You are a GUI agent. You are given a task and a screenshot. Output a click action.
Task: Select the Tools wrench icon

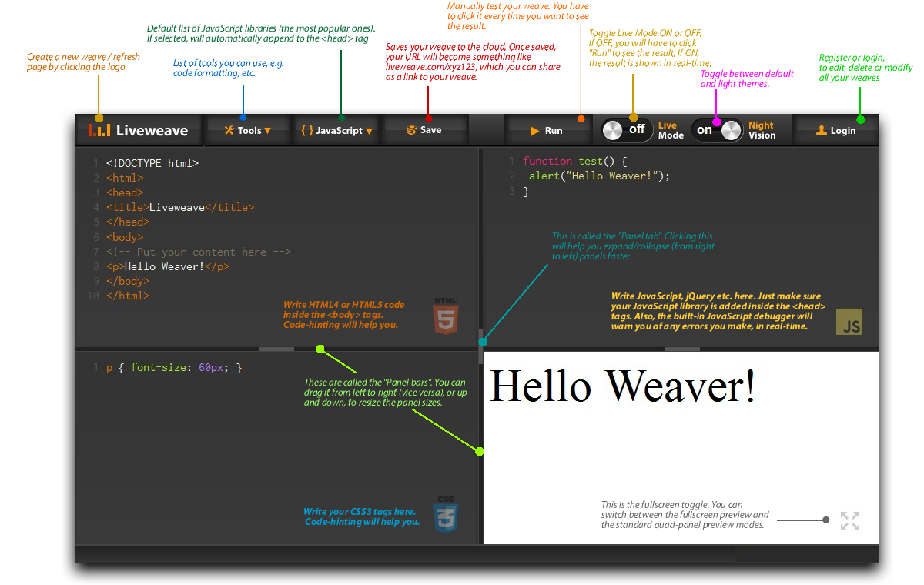click(228, 130)
